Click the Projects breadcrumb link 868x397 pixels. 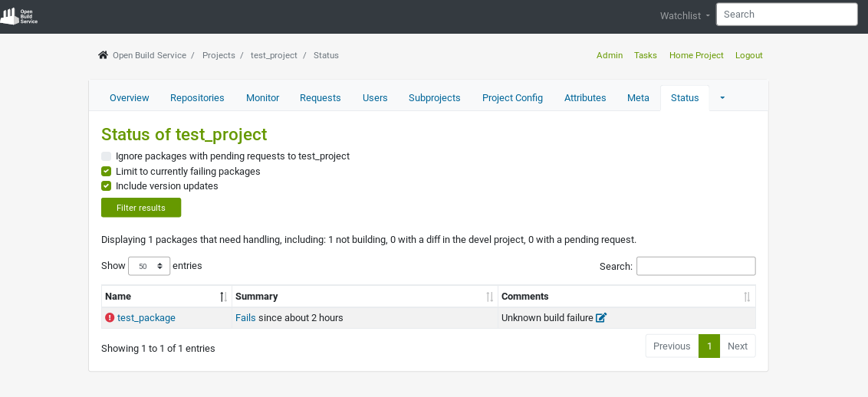tap(219, 55)
